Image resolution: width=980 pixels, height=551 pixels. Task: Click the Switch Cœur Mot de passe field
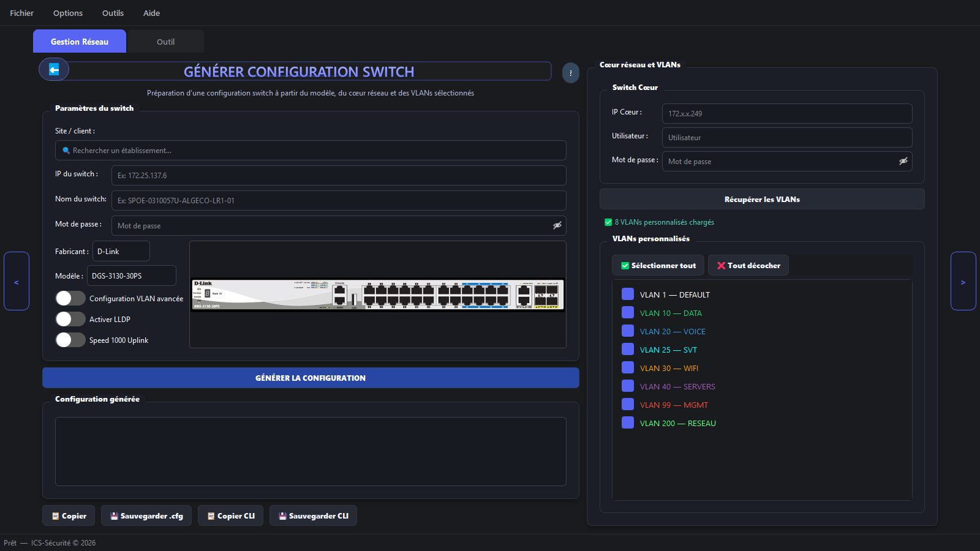(x=787, y=161)
